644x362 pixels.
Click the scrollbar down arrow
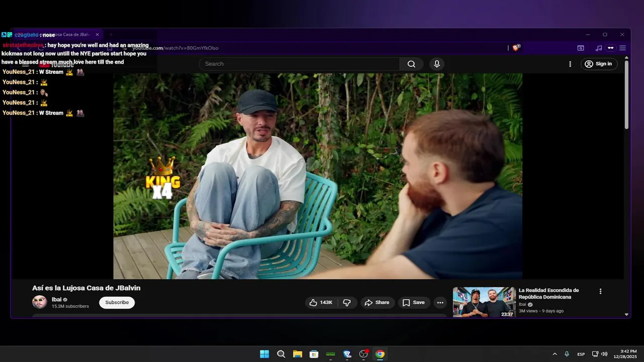(x=626, y=314)
